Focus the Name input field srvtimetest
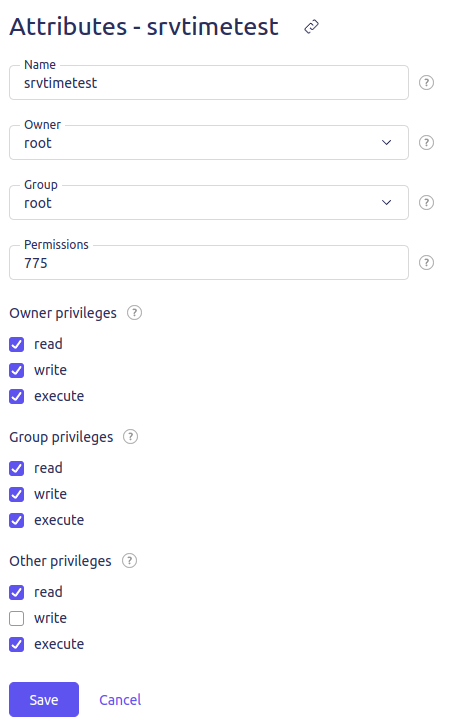Screen dimensions: 463x727 (x=209, y=83)
